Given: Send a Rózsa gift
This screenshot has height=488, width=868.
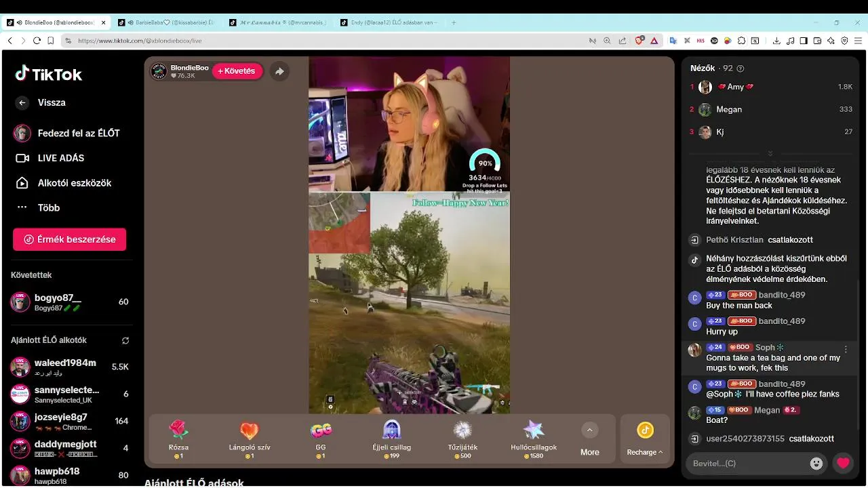Looking at the screenshot, I should coord(178,439).
